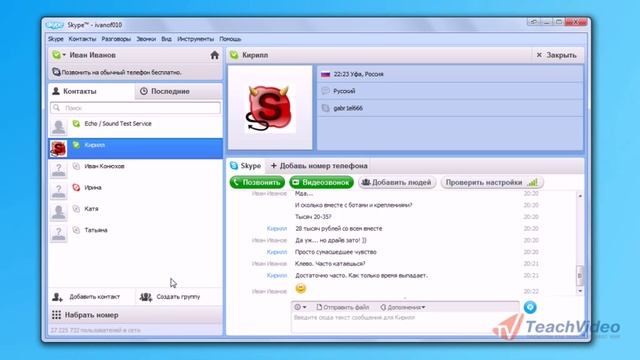Screen dimensions: 640x360
Task: Select the Татьяна contact
Action: [x=136, y=233]
